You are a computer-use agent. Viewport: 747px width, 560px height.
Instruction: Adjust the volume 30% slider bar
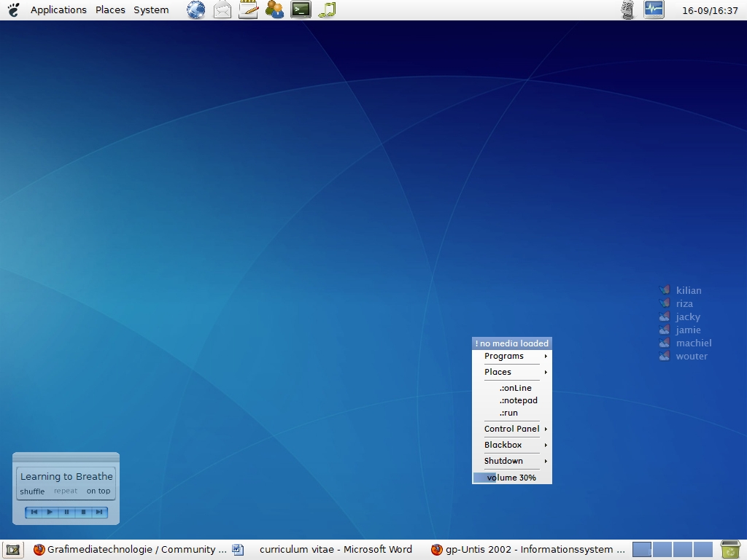512,478
